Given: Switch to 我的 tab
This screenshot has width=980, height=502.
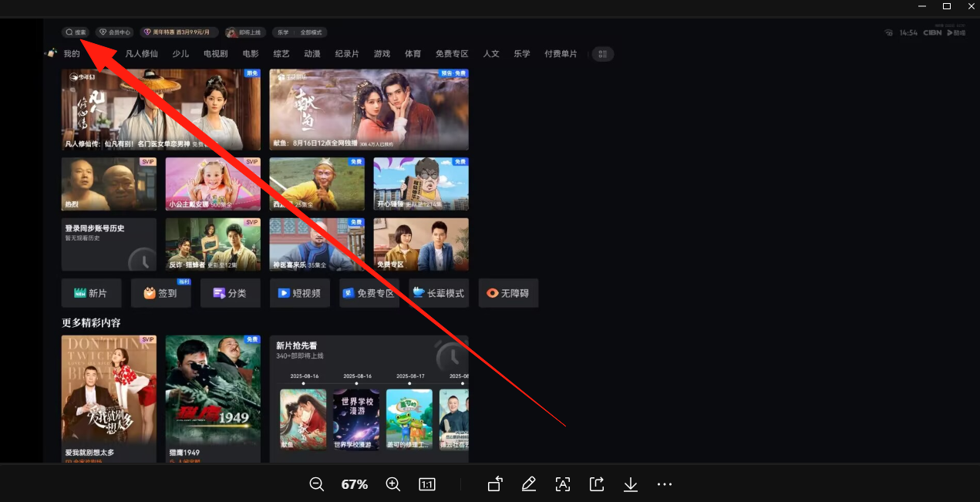Looking at the screenshot, I should 72,54.
